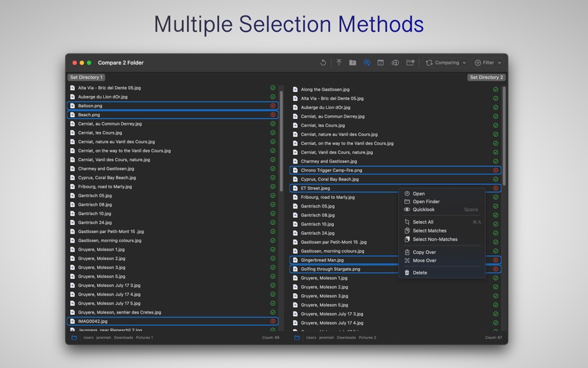The width and height of the screenshot is (588, 368).
Task: Click red X status icon for IMAG0042.jpg
Action: click(x=273, y=322)
